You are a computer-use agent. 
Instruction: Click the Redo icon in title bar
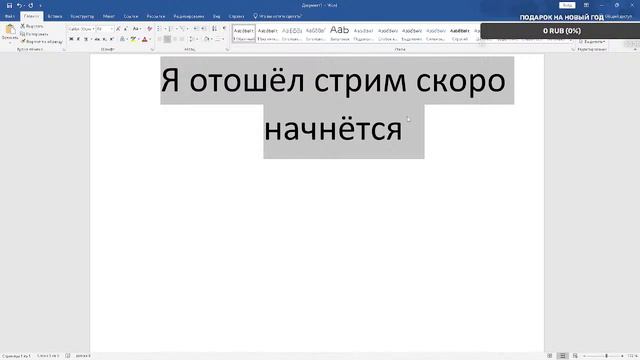(x=31, y=5)
